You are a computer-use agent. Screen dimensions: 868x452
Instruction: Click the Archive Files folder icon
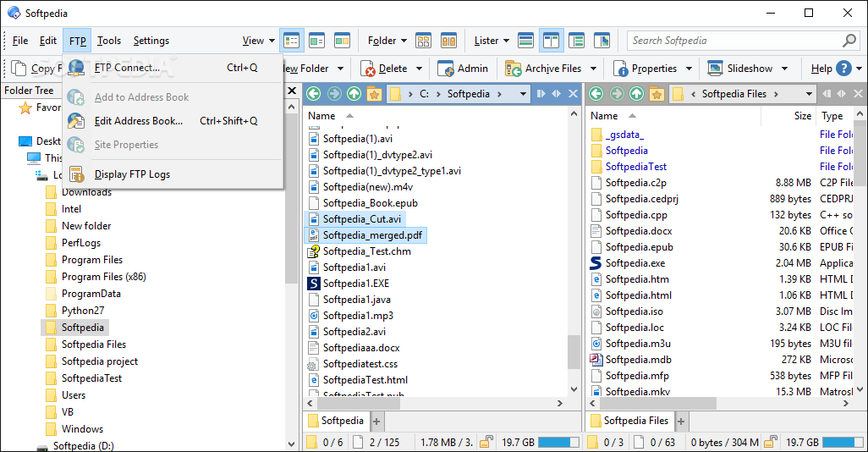pyautogui.click(x=514, y=69)
